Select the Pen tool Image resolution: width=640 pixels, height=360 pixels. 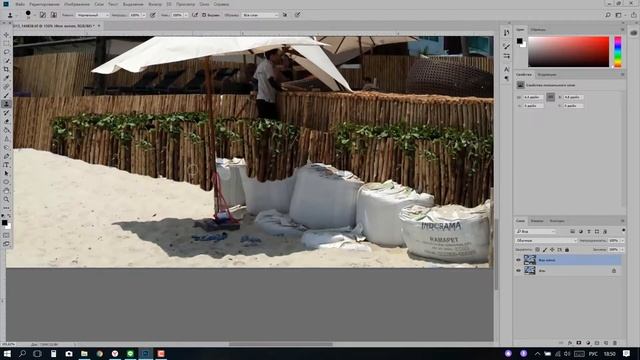click(6, 156)
